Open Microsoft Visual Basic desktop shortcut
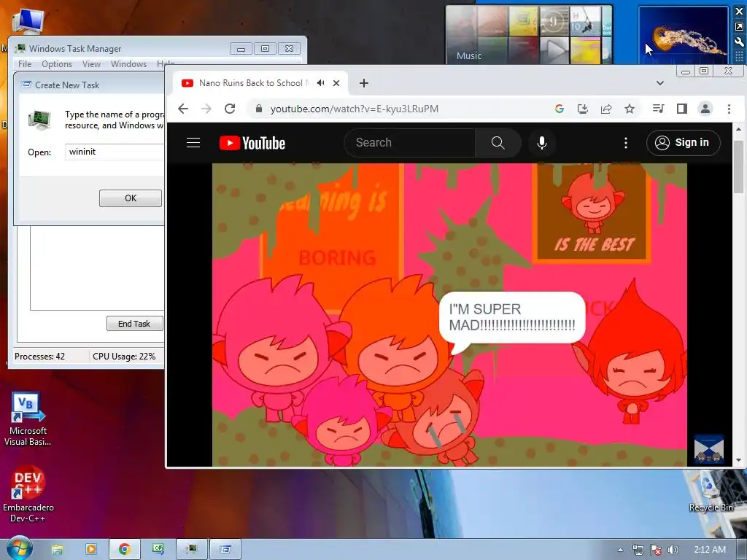The width and height of the screenshot is (747, 560). tap(28, 419)
